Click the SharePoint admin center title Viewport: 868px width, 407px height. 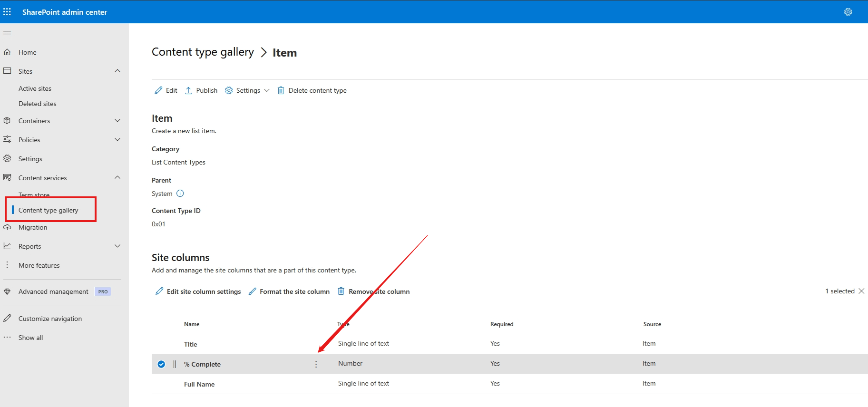click(x=65, y=12)
